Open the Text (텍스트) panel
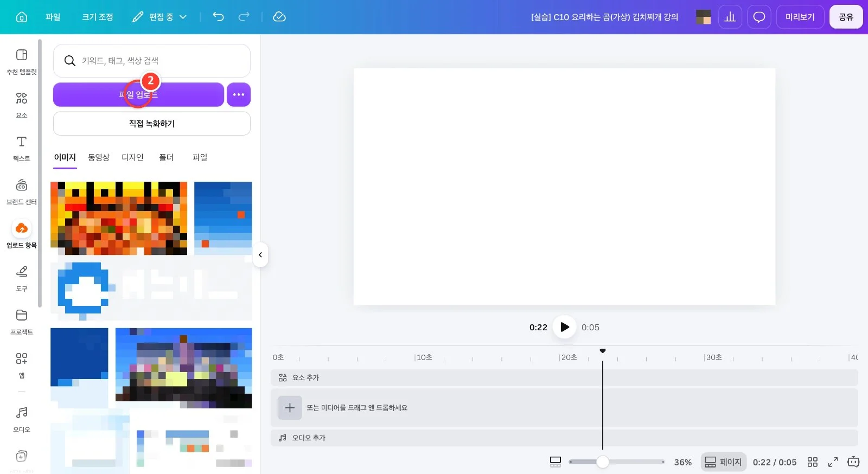The image size is (868, 474). point(22,149)
